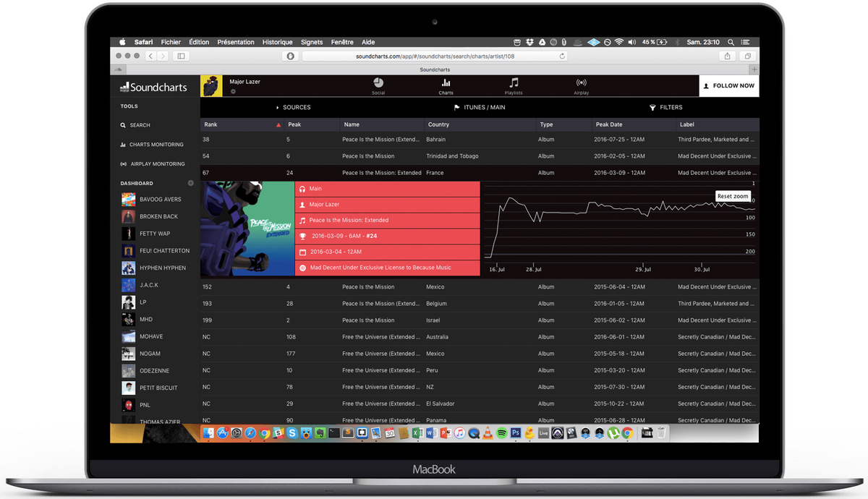Open Finder from the dock

[208, 433]
